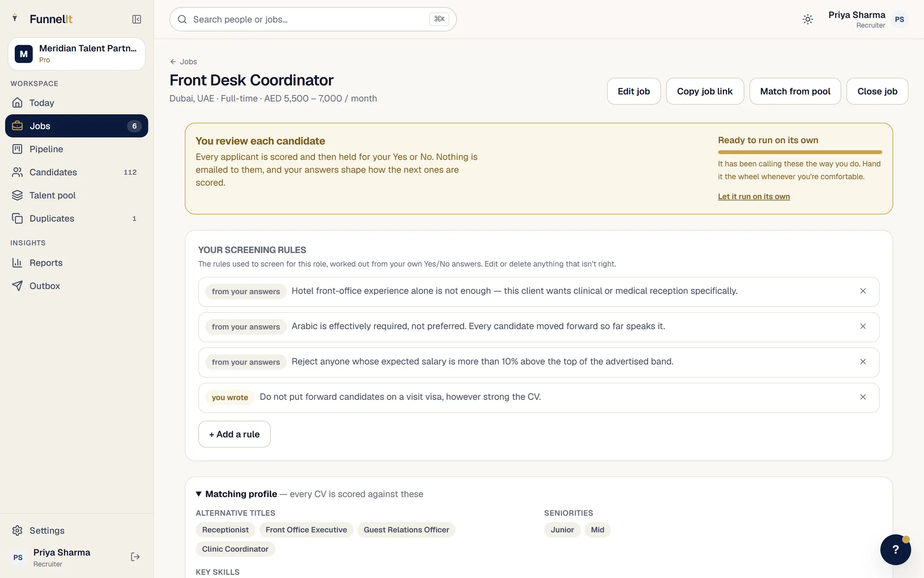924x578 pixels.
Task: Click the PS avatar in top bar
Action: coord(899,19)
